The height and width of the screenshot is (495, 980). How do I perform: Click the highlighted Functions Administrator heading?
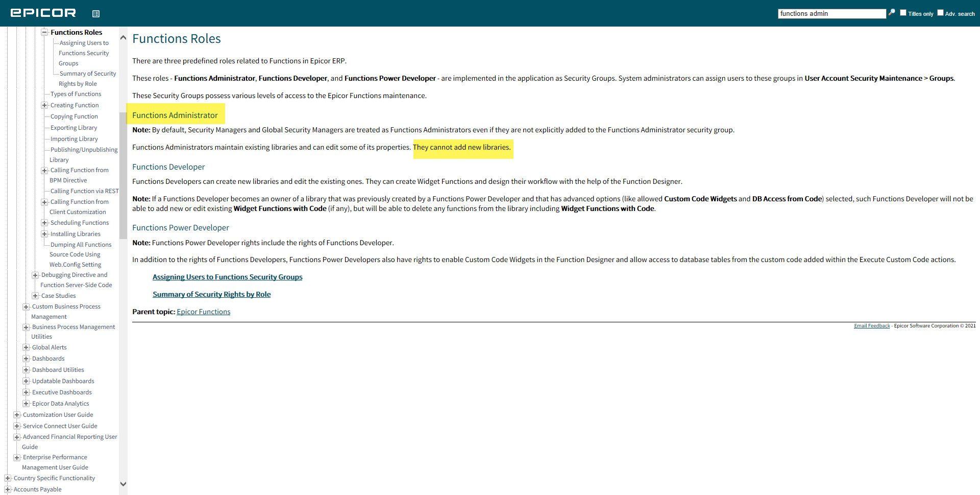175,115
